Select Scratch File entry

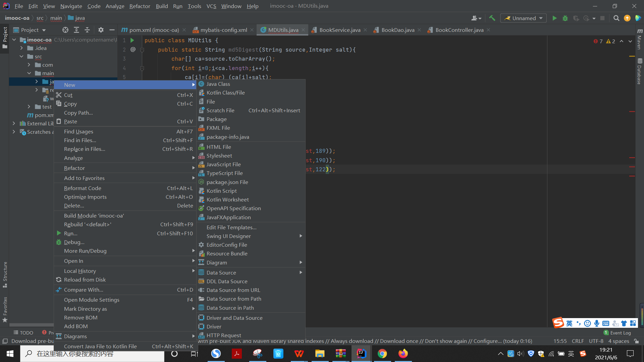(251, 110)
